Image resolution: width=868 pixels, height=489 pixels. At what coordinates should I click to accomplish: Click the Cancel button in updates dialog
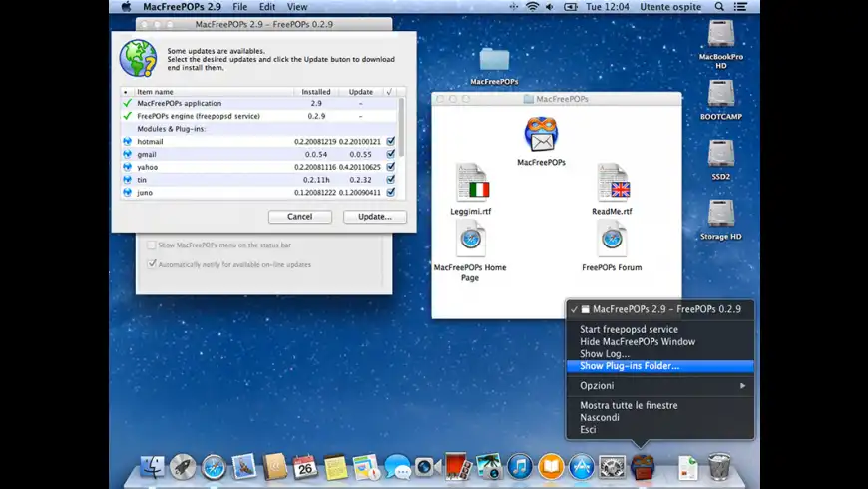pos(300,217)
